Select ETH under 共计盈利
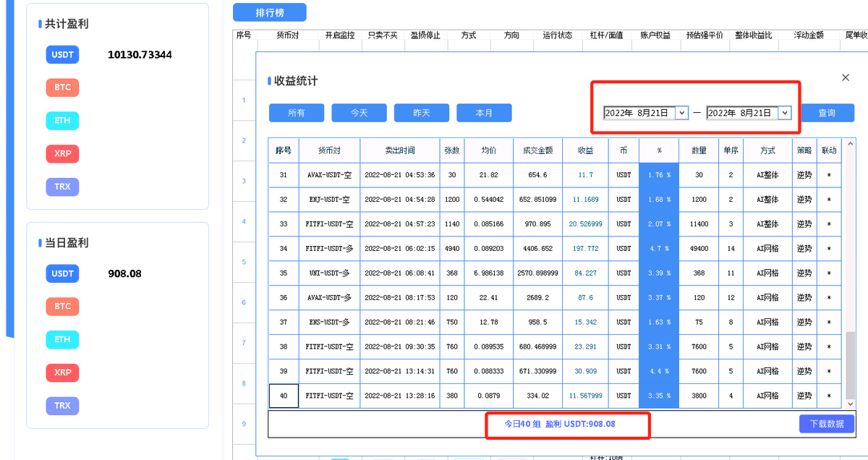The image size is (868, 460). click(x=62, y=121)
